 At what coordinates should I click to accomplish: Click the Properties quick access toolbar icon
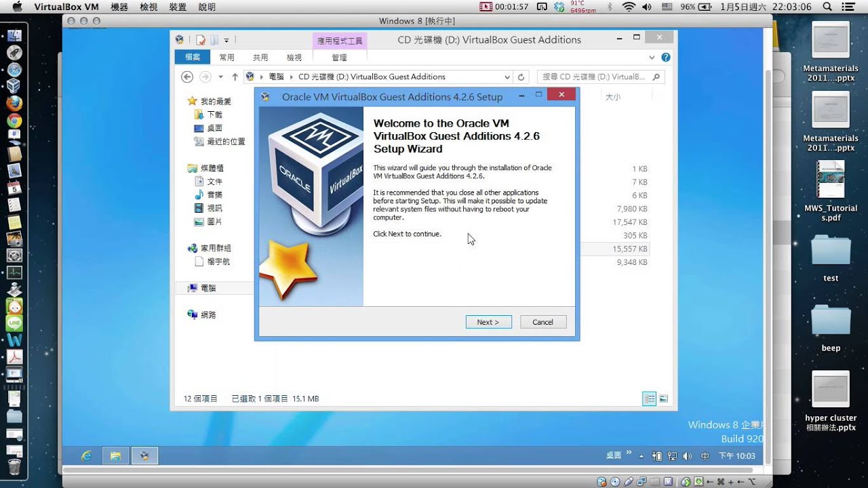coord(201,40)
